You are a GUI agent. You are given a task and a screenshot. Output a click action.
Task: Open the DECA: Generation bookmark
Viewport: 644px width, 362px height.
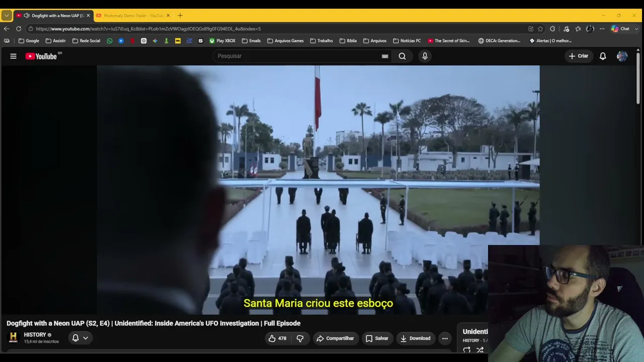500,41
